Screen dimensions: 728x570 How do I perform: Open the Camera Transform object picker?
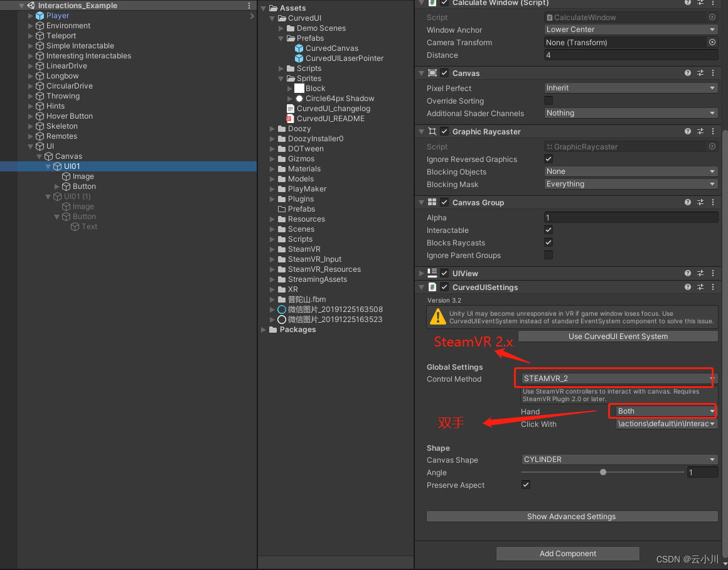tap(712, 42)
